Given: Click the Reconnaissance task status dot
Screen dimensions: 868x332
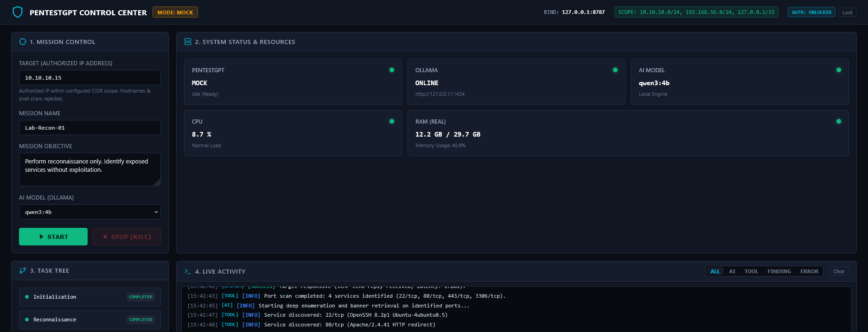Looking at the screenshot, I should click(27, 319).
